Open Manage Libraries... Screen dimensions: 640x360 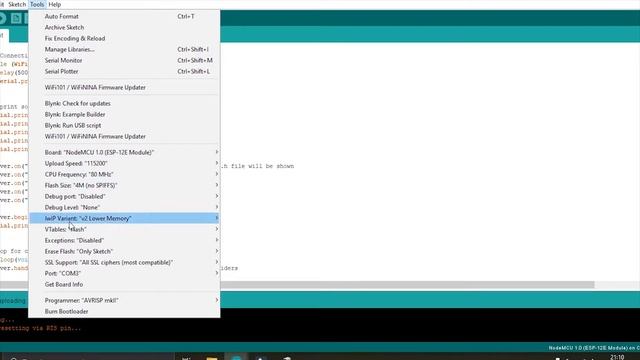coord(124,49)
